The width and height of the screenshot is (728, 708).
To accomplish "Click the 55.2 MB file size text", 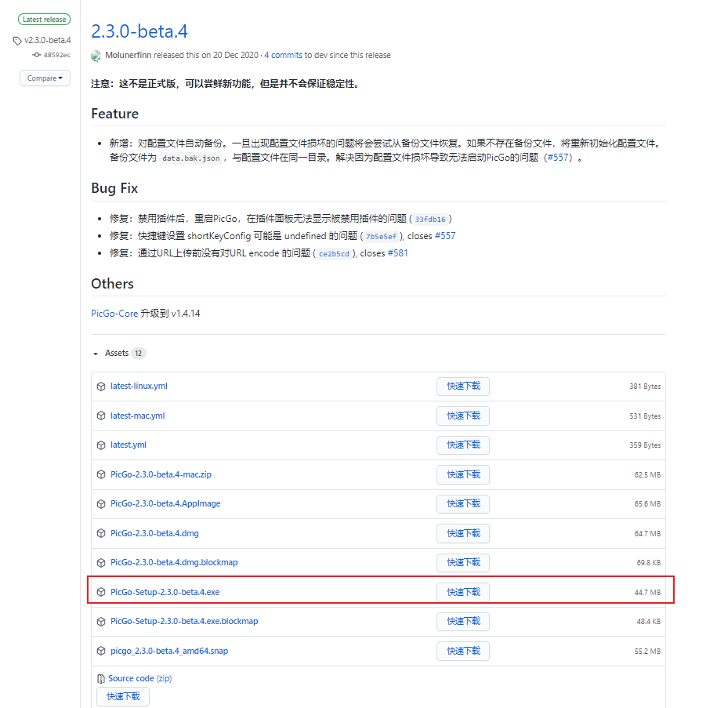I will 647,652.
